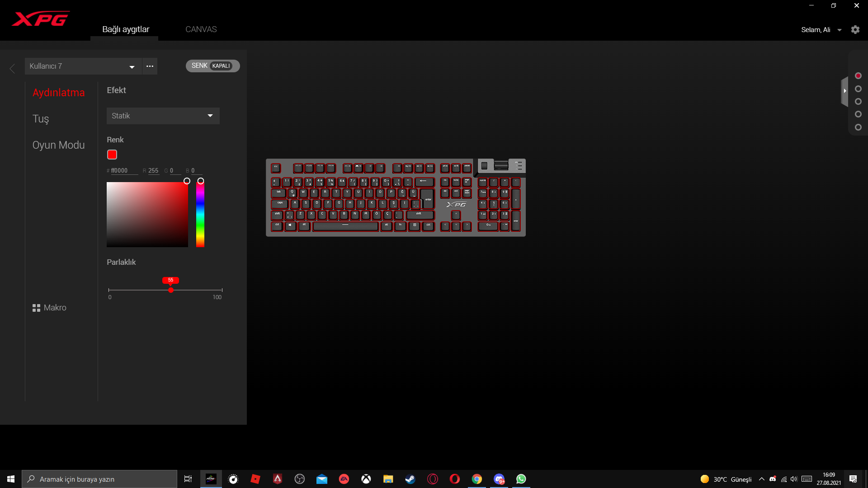The image size is (868, 488).
Task: Click the red color swatch under Renk
Action: [112, 155]
